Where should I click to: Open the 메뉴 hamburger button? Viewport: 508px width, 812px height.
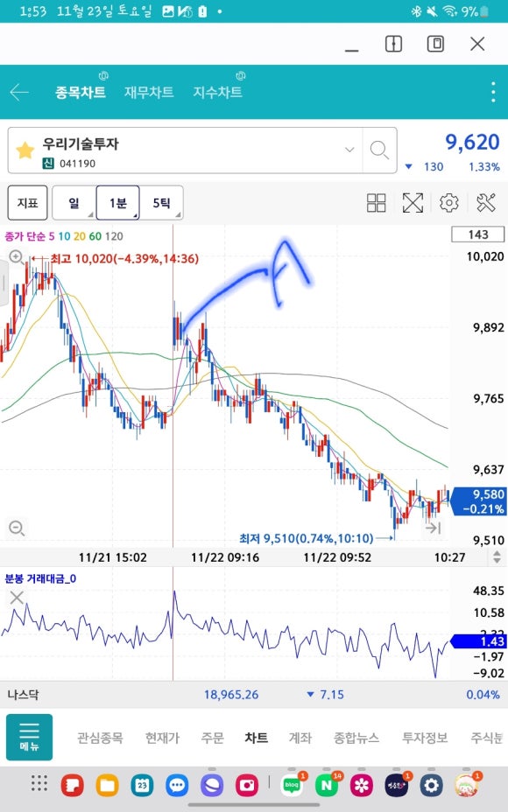click(29, 738)
